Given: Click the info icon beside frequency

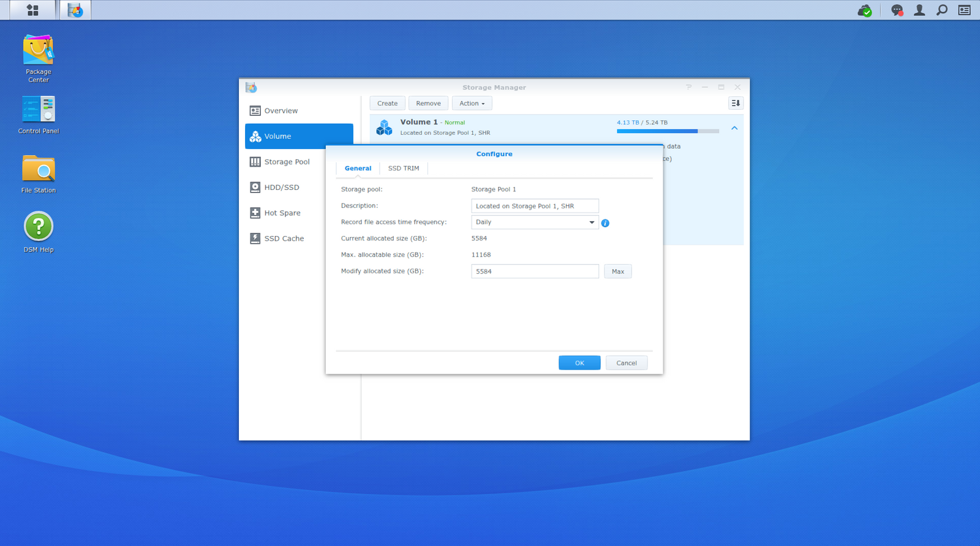Looking at the screenshot, I should (x=605, y=223).
